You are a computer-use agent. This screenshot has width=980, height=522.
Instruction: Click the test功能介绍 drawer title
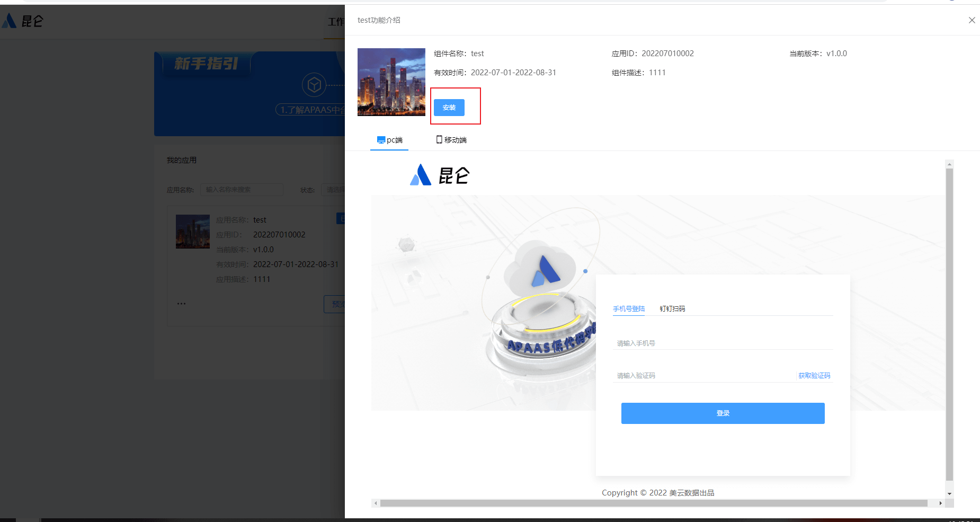379,20
